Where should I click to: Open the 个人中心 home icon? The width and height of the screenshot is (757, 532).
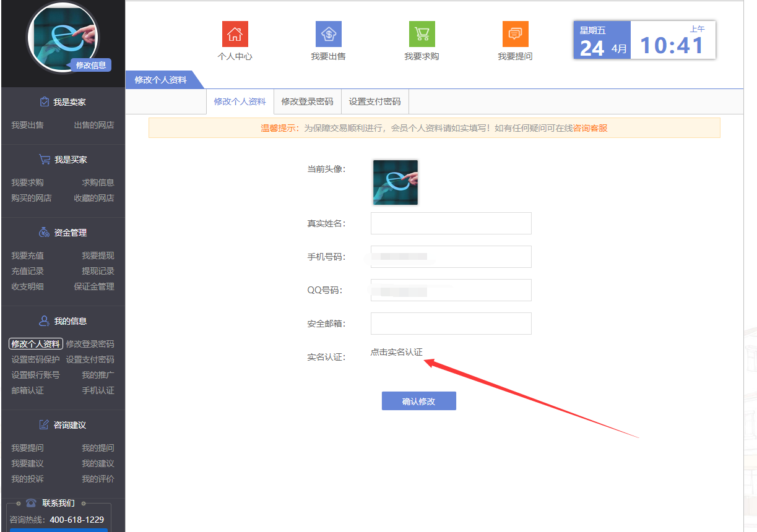pyautogui.click(x=235, y=34)
